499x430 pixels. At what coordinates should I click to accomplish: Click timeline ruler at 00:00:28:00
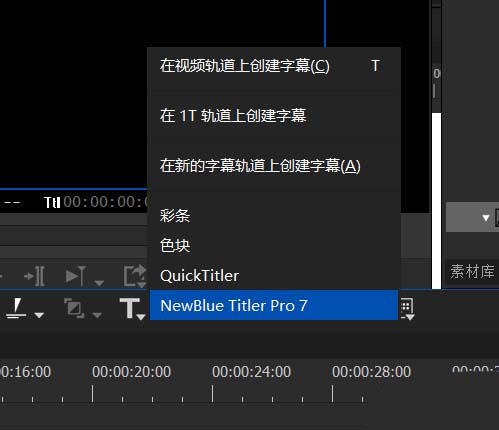point(372,372)
